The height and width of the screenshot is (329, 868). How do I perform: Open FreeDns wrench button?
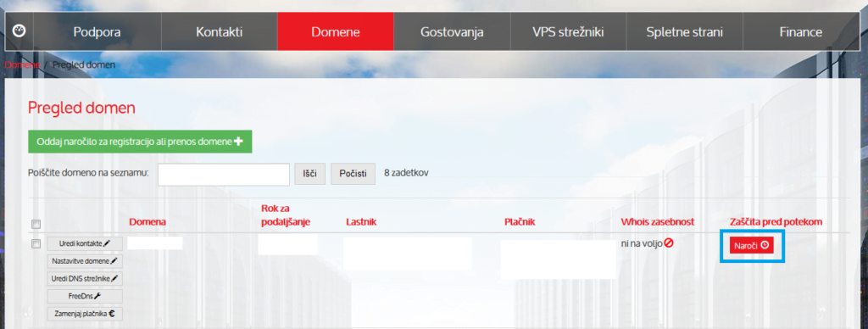tap(85, 296)
